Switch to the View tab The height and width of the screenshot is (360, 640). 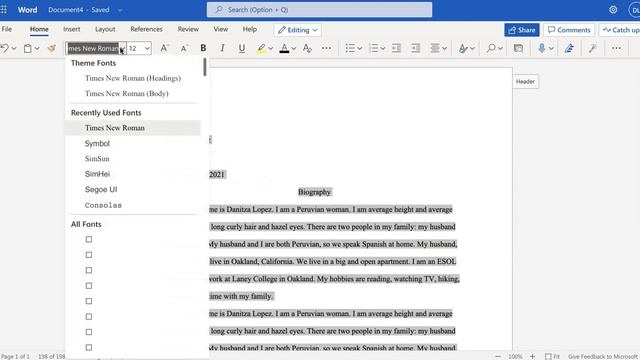[x=220, y=29]
